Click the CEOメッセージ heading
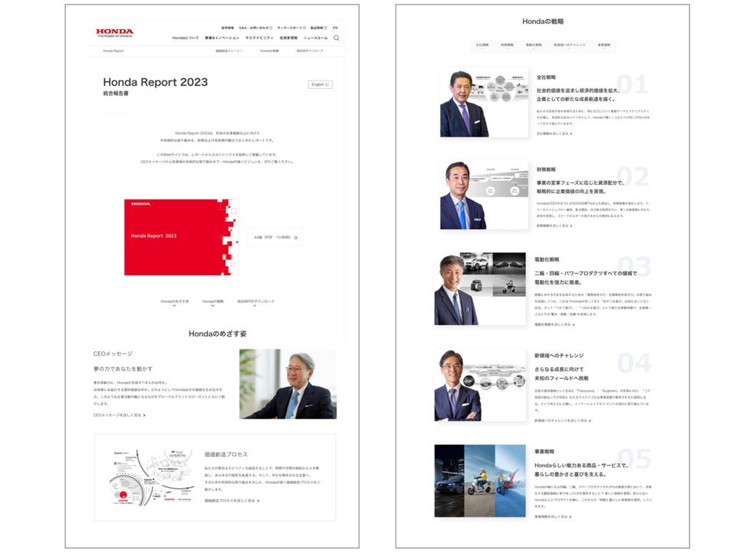756x552 pixels. click(113, 354)
